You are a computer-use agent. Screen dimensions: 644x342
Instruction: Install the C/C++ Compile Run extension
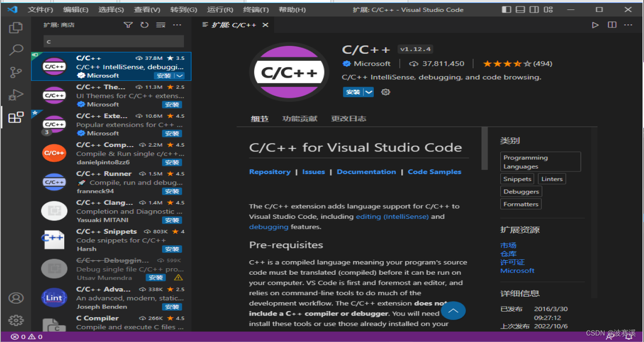(x=172, y=163)
